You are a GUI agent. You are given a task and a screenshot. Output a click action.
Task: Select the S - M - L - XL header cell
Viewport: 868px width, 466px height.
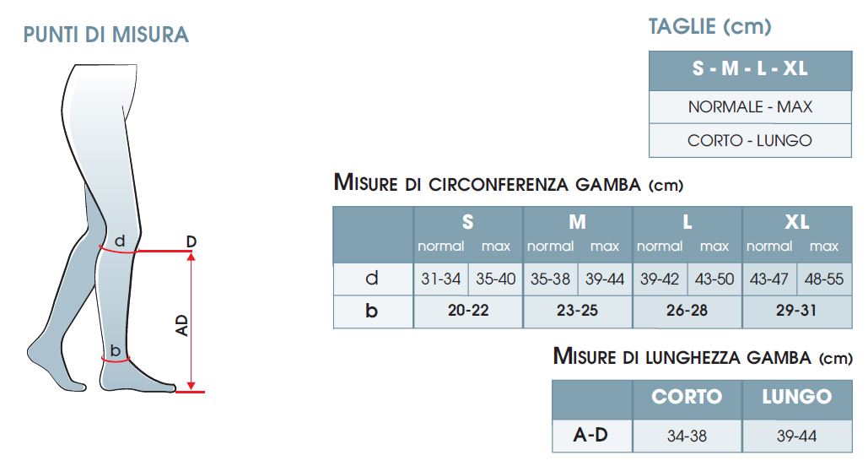750,69
